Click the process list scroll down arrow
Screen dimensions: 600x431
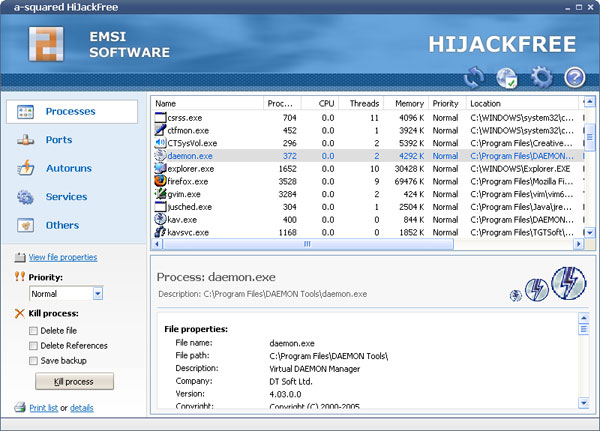click(x=590, y=232)
